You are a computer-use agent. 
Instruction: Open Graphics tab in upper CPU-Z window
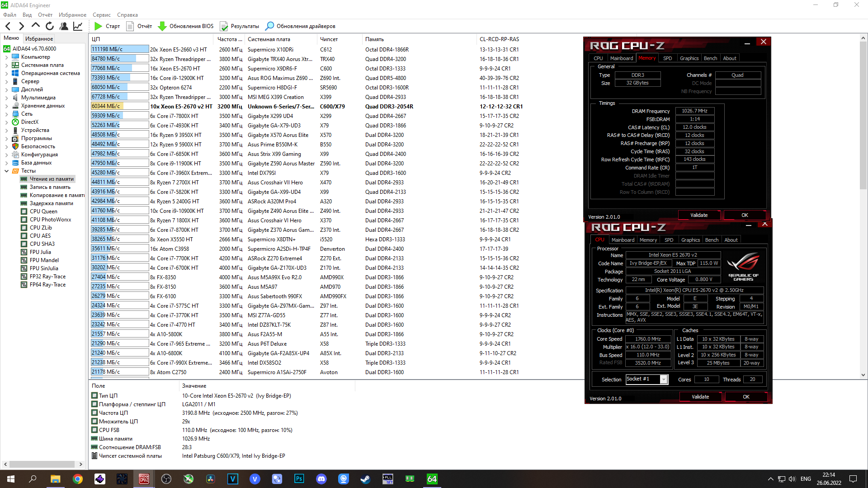coord(689,58)
